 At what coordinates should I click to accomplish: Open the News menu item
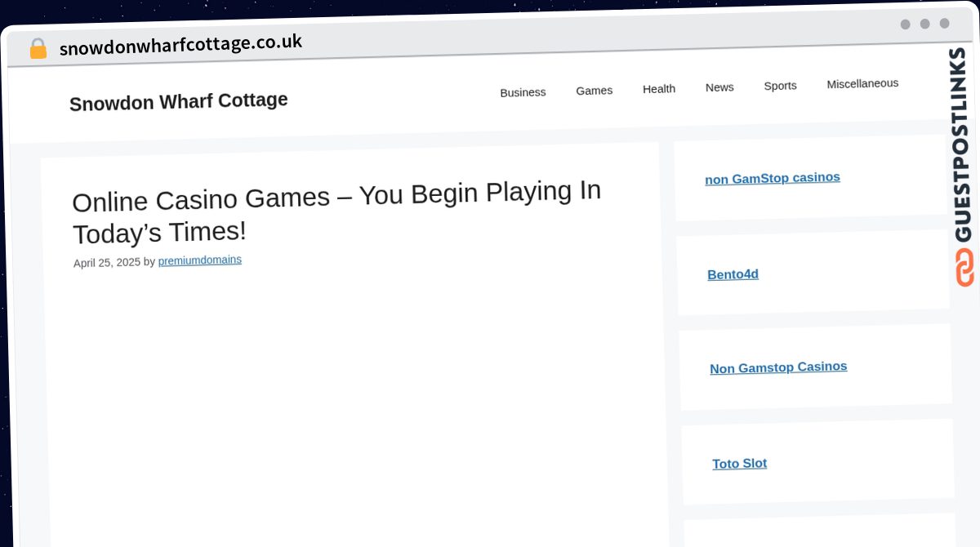click(x=719, y=87)
